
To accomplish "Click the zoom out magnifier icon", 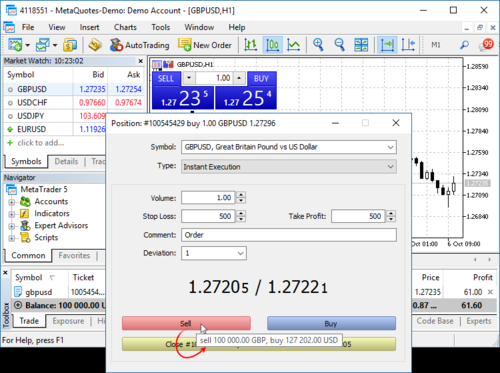I will [339, 45].
